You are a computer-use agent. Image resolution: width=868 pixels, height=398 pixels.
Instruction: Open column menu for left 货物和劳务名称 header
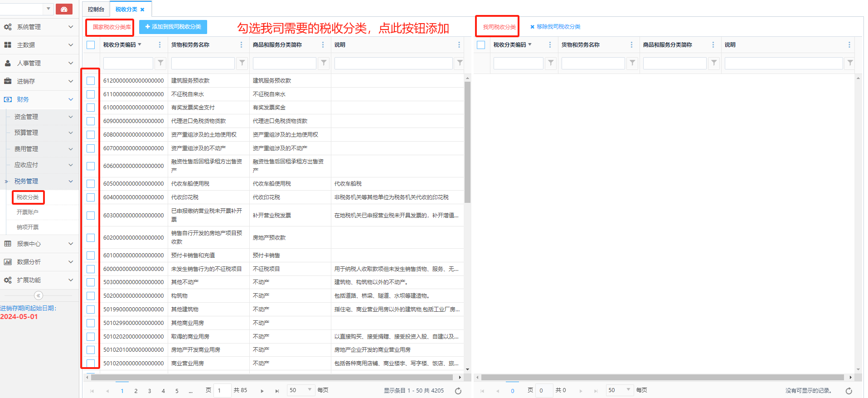(x=241, y=45)
